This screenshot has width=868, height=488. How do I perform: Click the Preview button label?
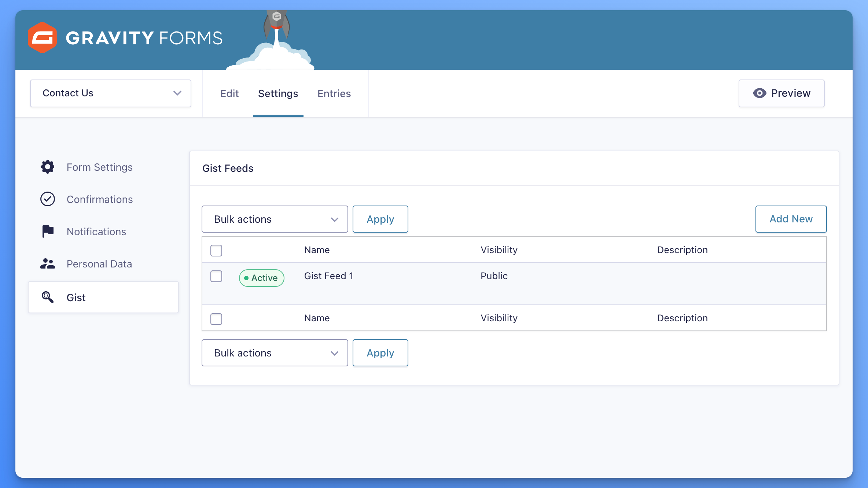(791, 93)
